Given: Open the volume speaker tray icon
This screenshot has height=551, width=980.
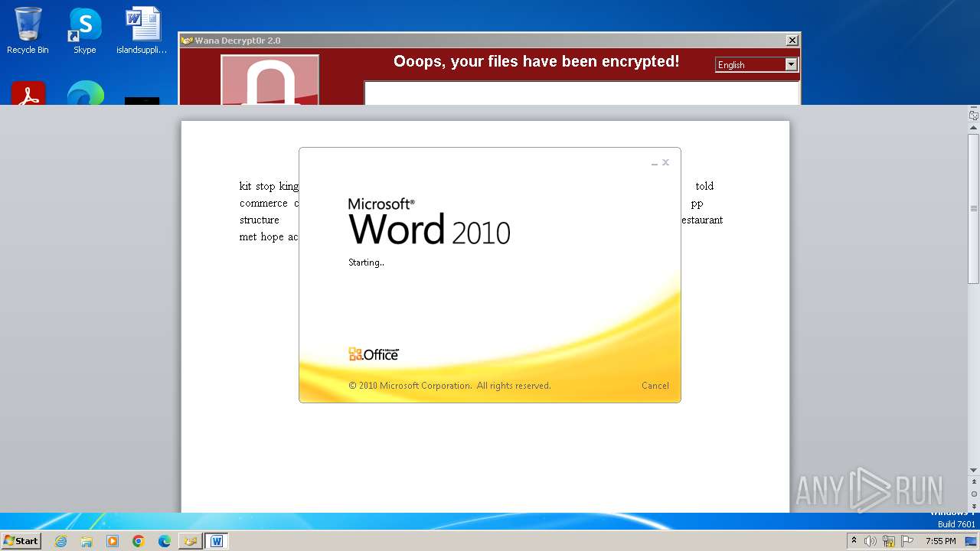Looking at the screenshot, I should click(x=871, y=541).
